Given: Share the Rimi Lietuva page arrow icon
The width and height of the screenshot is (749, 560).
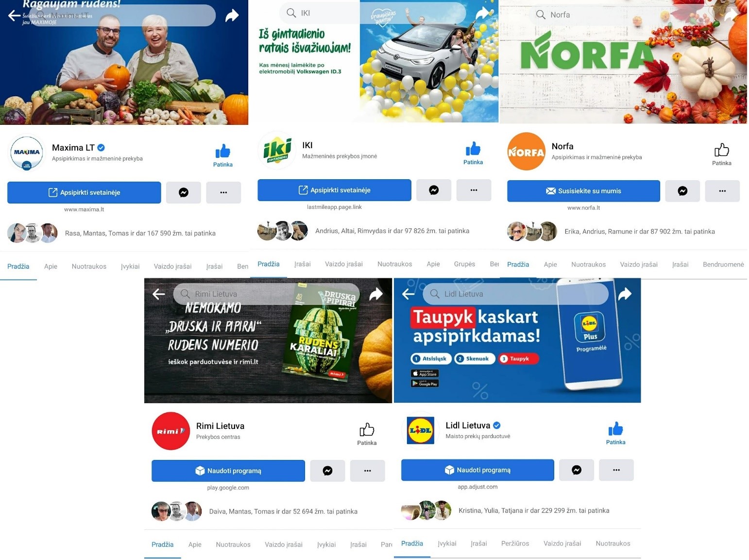Looking at the screenshot, I should tap(376, 294).
